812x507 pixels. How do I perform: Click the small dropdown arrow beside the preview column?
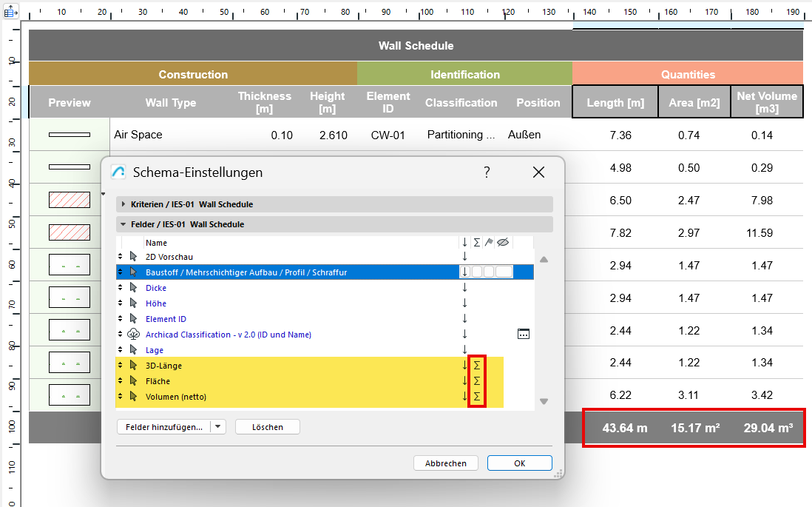click(x=104, y=195)
